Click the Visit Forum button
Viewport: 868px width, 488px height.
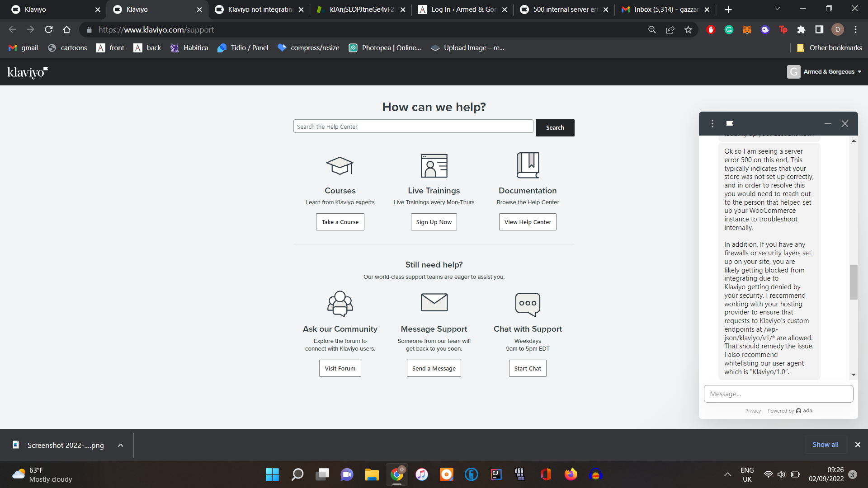coord(340,368)
